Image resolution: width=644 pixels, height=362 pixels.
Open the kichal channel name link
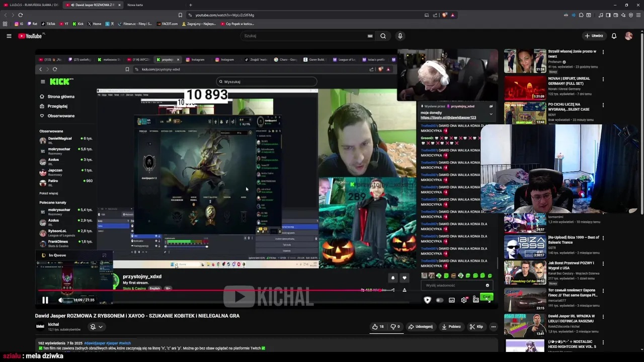[53, 324]
